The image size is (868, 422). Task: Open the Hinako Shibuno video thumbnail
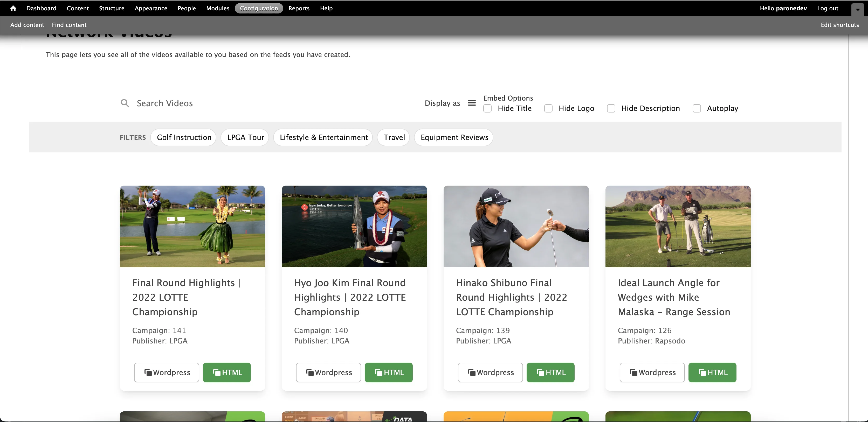point(516,226)
